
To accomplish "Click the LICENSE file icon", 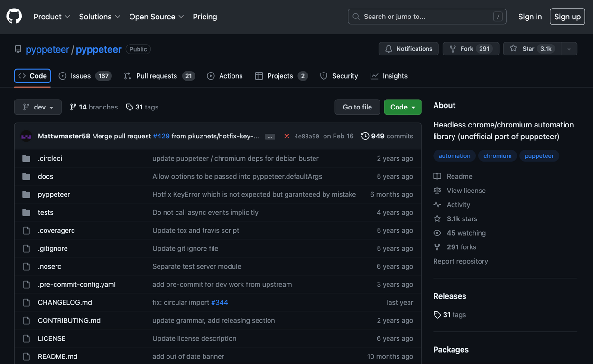I will 27,338.
